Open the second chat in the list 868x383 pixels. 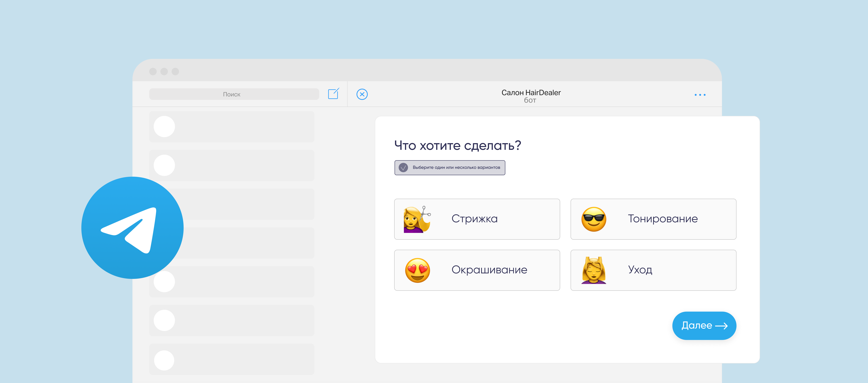(x=231, y=165)
